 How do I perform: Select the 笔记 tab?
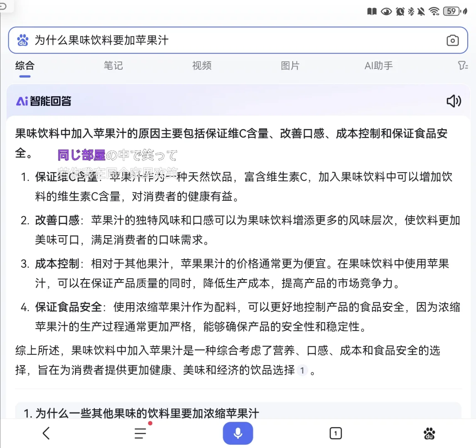(113, 66)
